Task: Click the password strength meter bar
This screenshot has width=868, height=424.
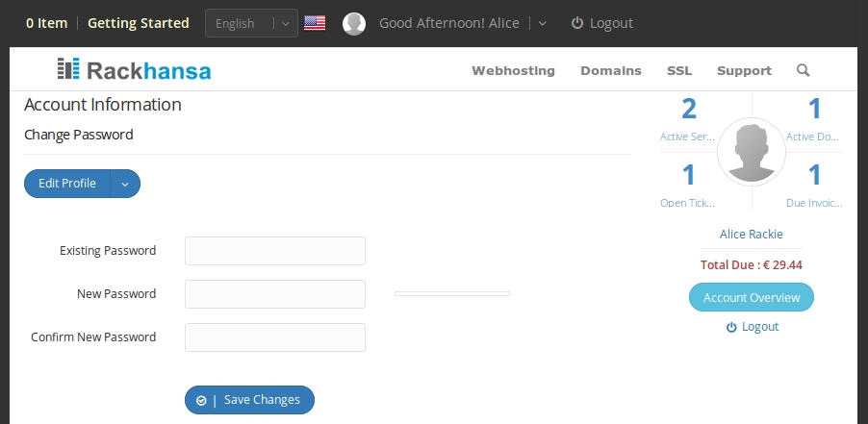Action: point(451,293)
